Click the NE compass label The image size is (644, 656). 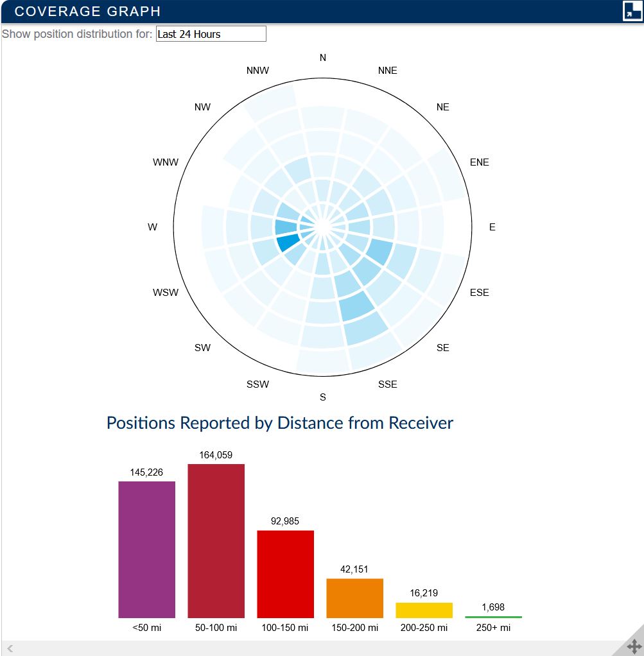click(x=443, y=107)
